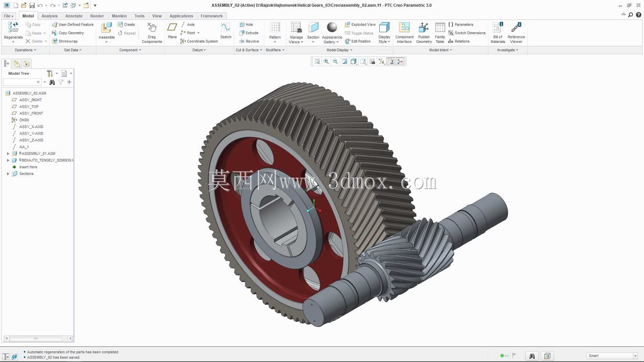
Task: Click the Extrude button
Action: tap(249, 33)
